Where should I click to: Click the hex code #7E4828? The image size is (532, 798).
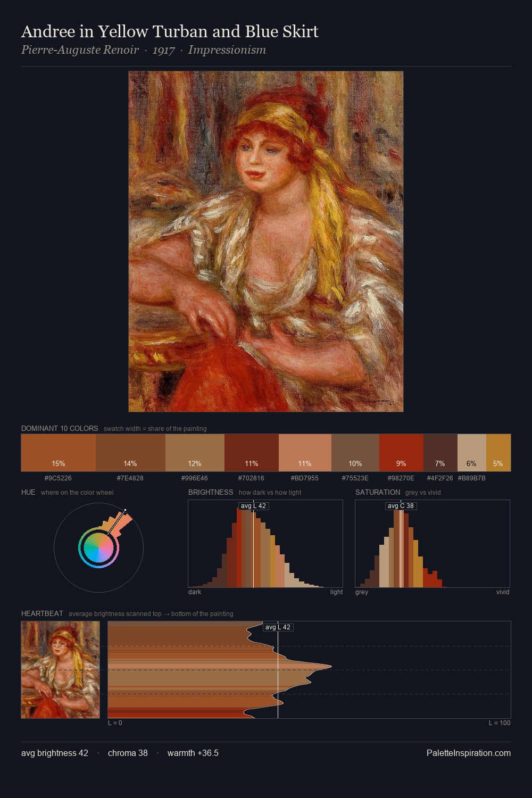(130, 478)
